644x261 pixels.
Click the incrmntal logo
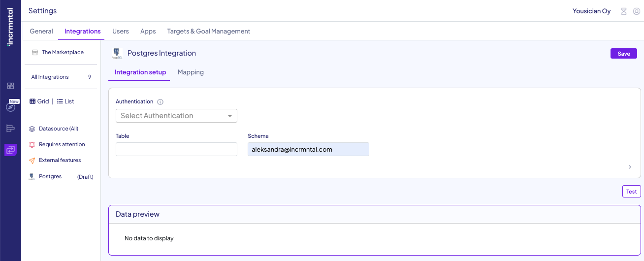10,26
